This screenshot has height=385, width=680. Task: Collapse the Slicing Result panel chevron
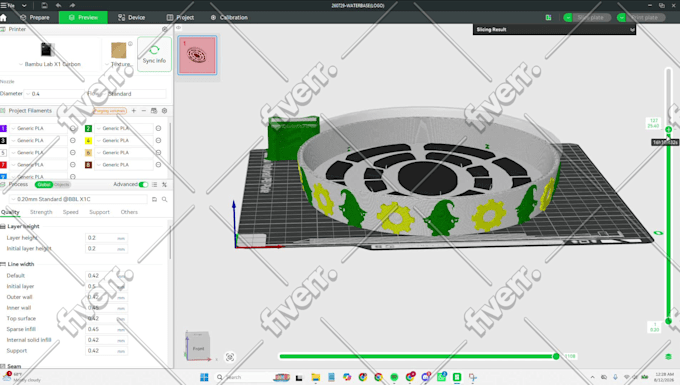click(632, 29)
